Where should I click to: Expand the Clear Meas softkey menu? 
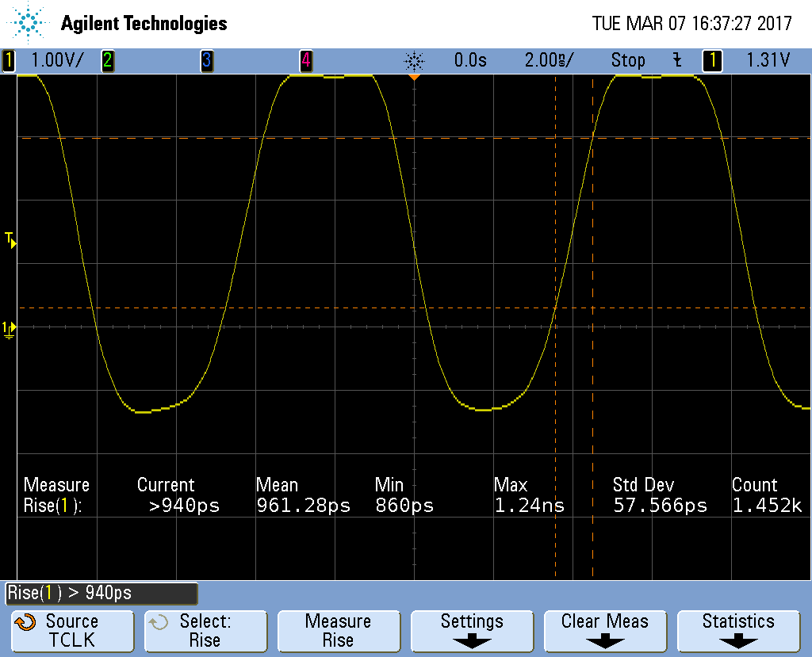605,631
